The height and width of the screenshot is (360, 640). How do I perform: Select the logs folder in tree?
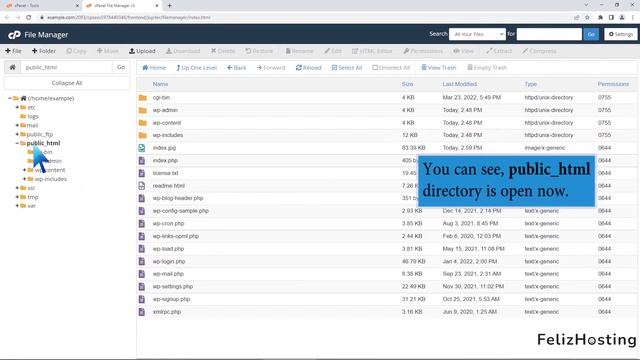pyautogui.click(x=33, y=116)
